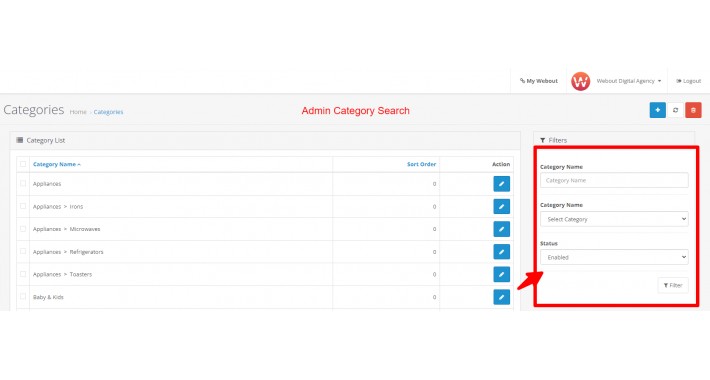
Task: Click the Category Name filter text field
Action: click(614, 180)
